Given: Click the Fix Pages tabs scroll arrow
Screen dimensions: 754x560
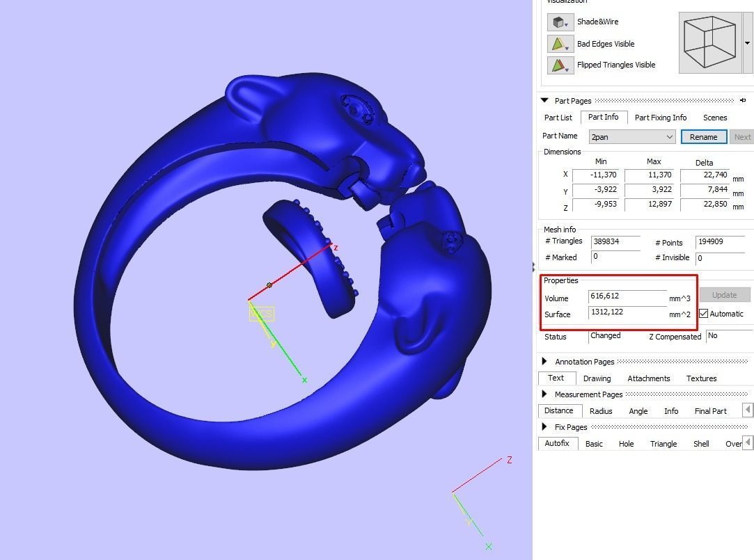Looking at the screenshot, I should coord(747,443).
